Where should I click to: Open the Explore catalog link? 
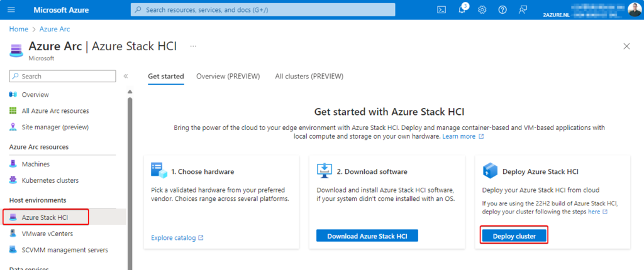(177, 238)
